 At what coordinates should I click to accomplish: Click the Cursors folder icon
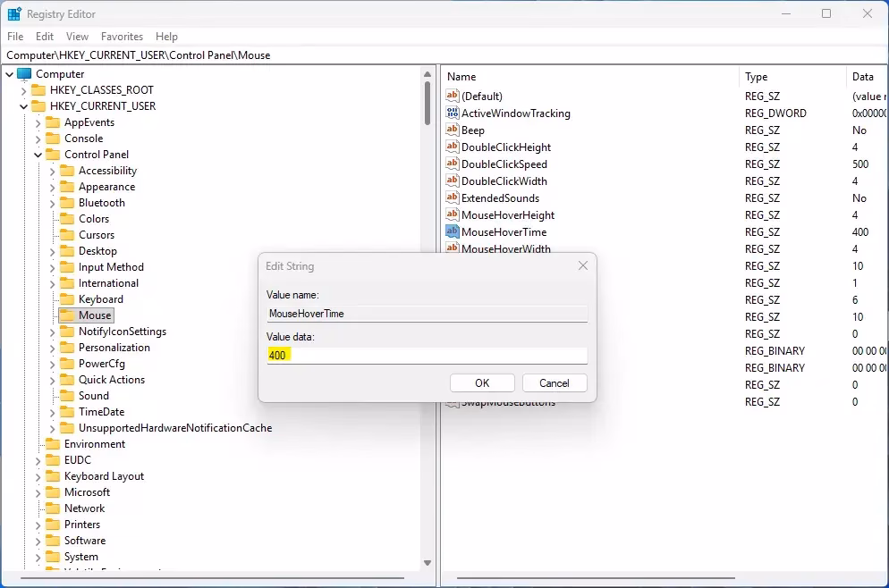(x=66, y=235)
